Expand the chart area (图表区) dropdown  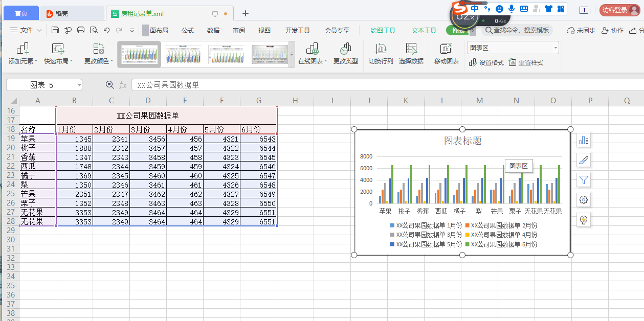(x=556, y=48)
